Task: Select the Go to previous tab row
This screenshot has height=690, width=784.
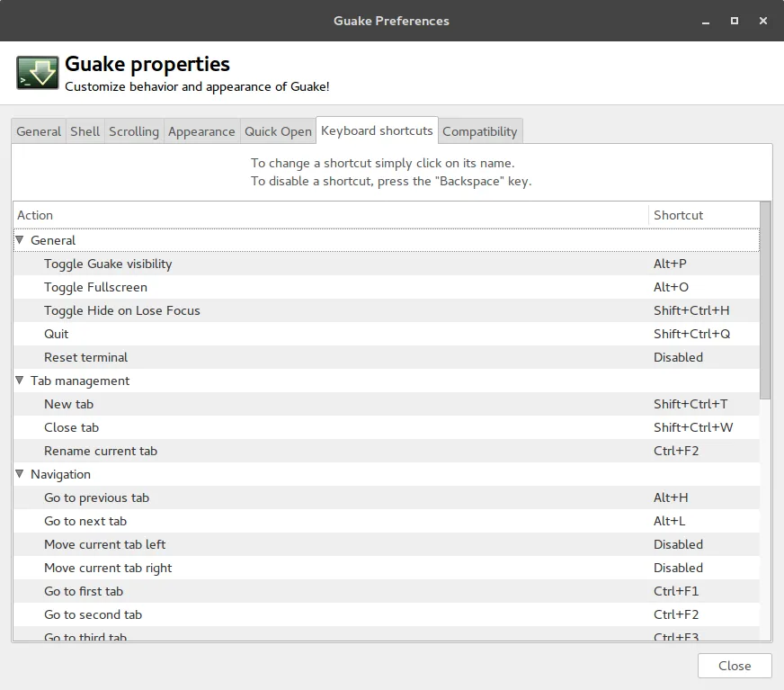Action: (x=387, y=497)
